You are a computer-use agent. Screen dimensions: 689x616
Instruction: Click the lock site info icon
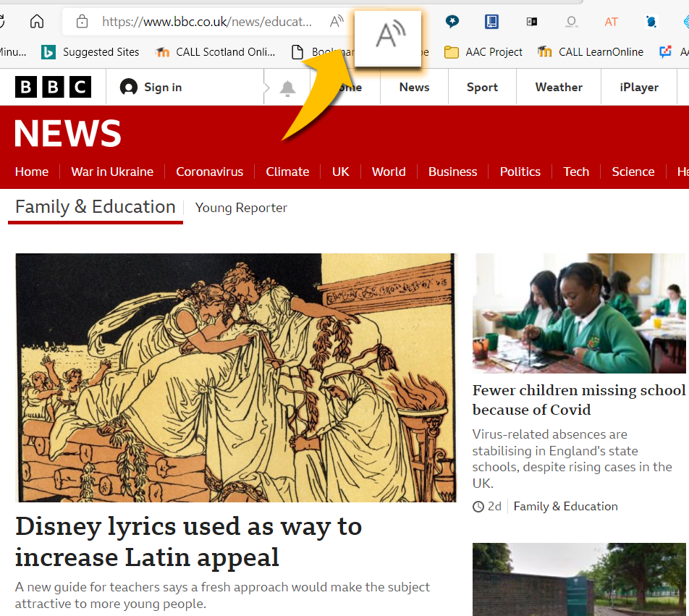click(83, 21)
